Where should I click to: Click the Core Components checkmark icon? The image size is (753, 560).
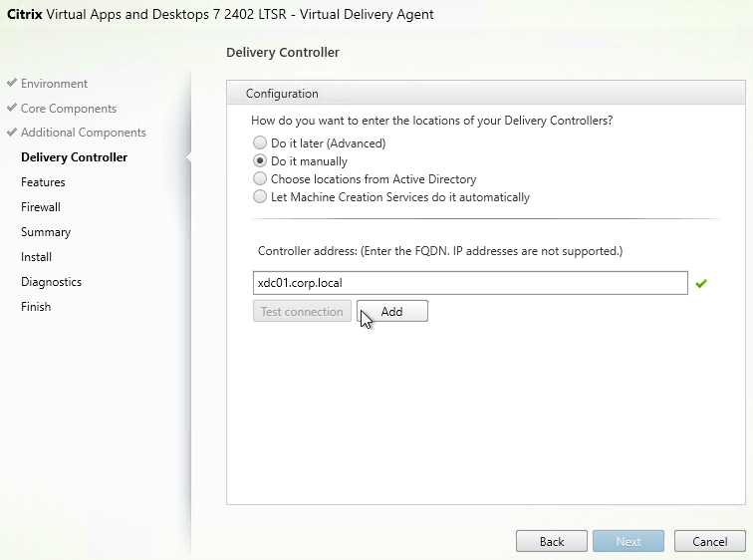(x=12, y=108)
